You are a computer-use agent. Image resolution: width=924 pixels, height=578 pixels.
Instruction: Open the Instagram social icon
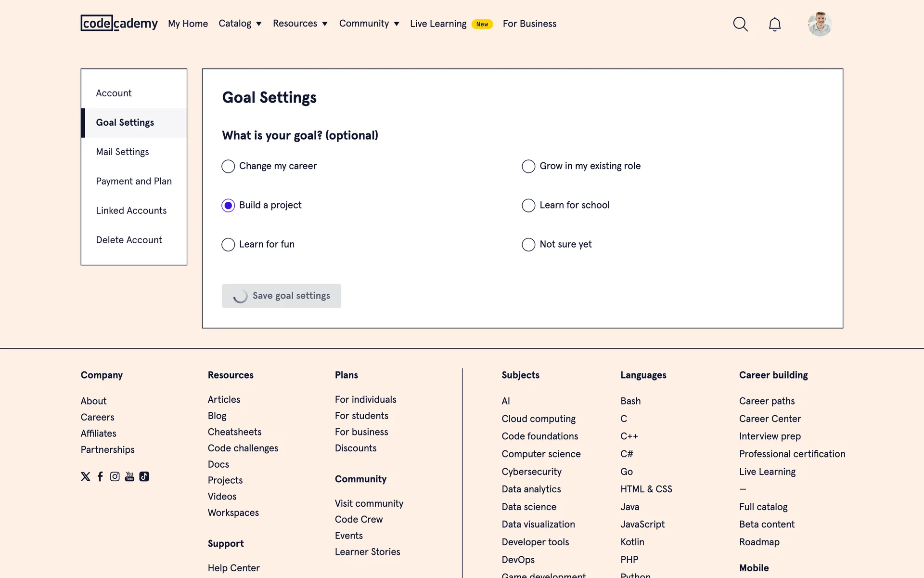[x=115, y=476]
